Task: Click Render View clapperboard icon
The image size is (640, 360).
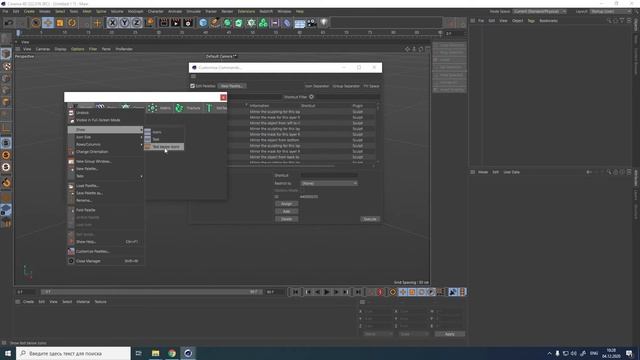Action: (x=164, y=23)
